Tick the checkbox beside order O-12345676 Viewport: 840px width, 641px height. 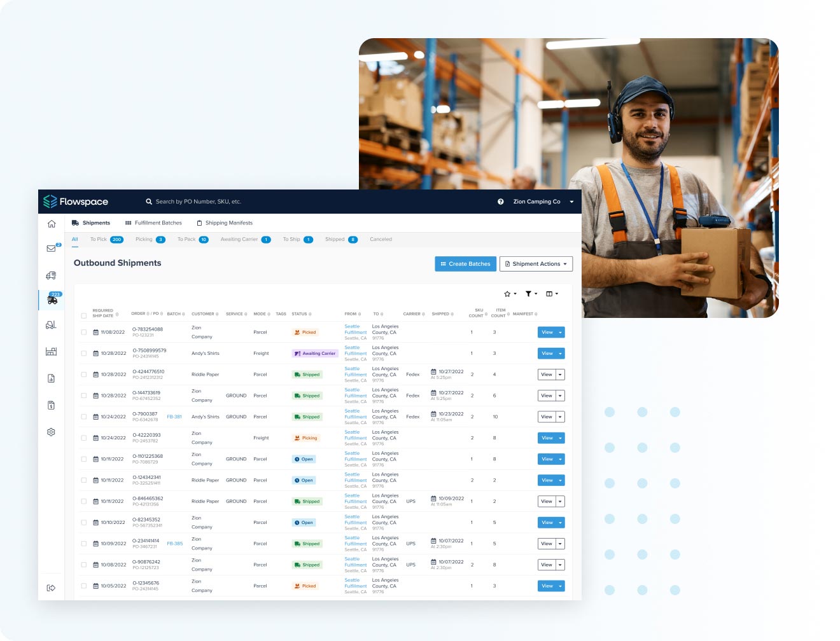click(x=84, y=586)
